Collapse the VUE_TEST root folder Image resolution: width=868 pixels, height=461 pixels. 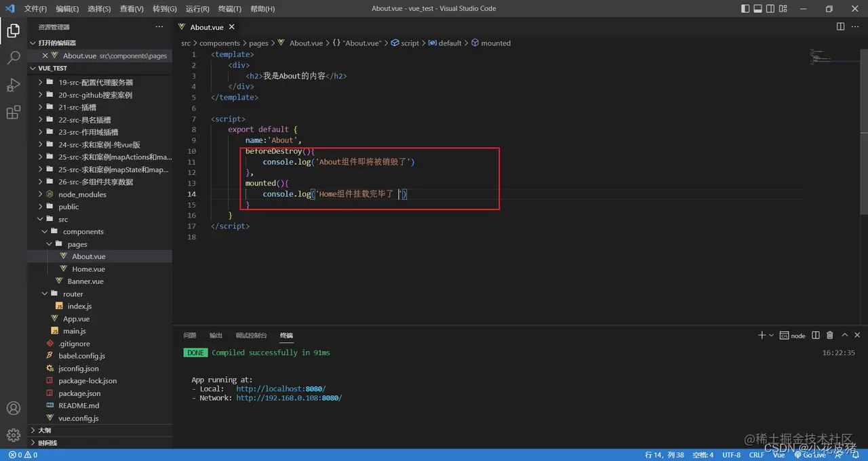100,68
